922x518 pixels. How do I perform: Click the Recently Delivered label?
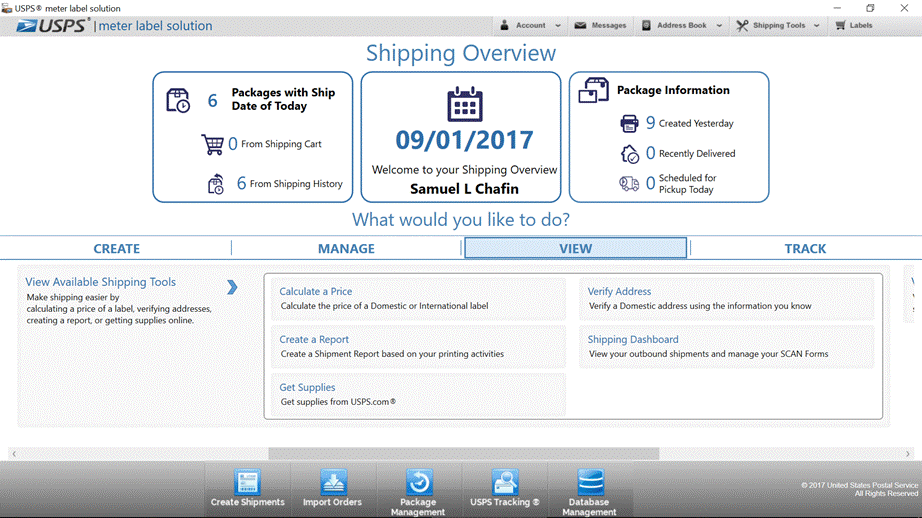(697, 153)
